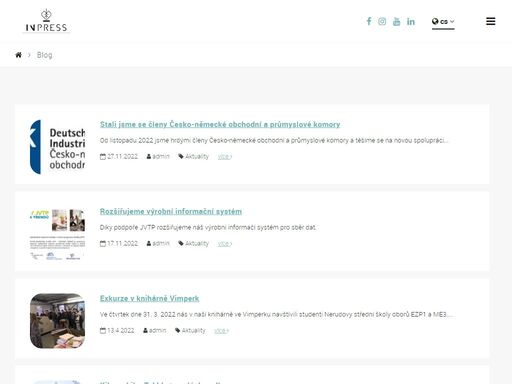Click tag icon on 17.11.2022 post
Viewport: 512px width, 384px height.
click(181, 243)
